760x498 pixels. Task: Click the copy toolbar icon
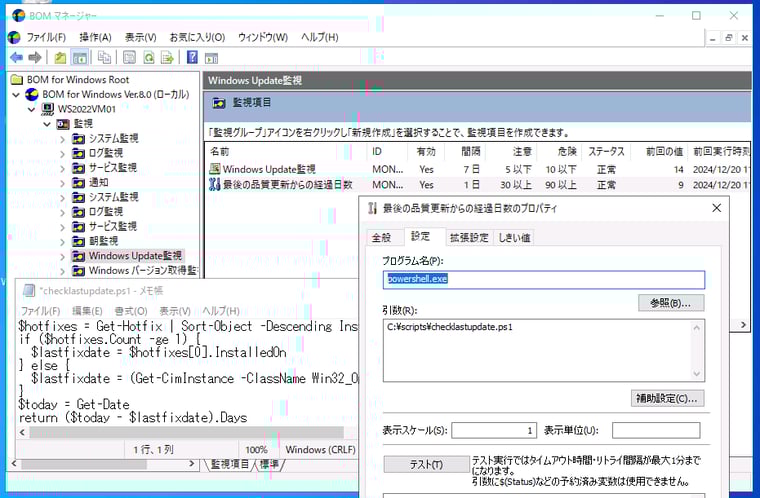[104, 58]
